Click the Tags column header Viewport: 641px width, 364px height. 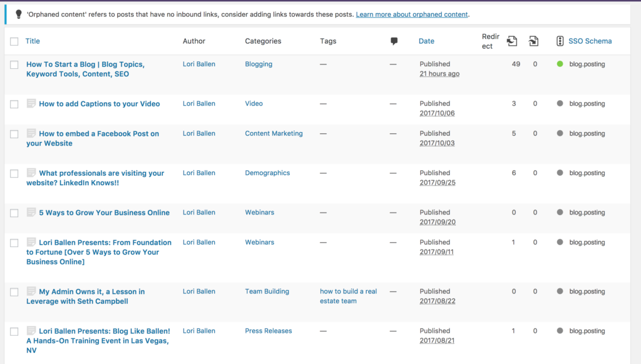[328, 41]
